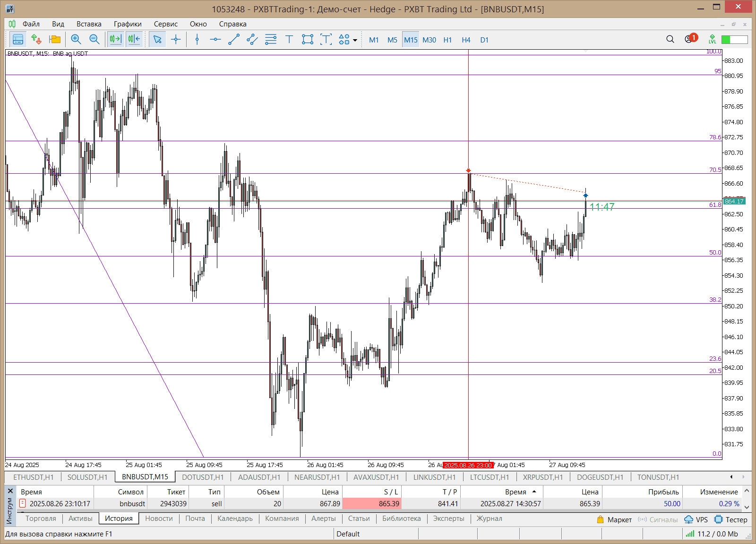Select the Trendline drawing tool
The image size is (756, 544).
pos(234,40)
